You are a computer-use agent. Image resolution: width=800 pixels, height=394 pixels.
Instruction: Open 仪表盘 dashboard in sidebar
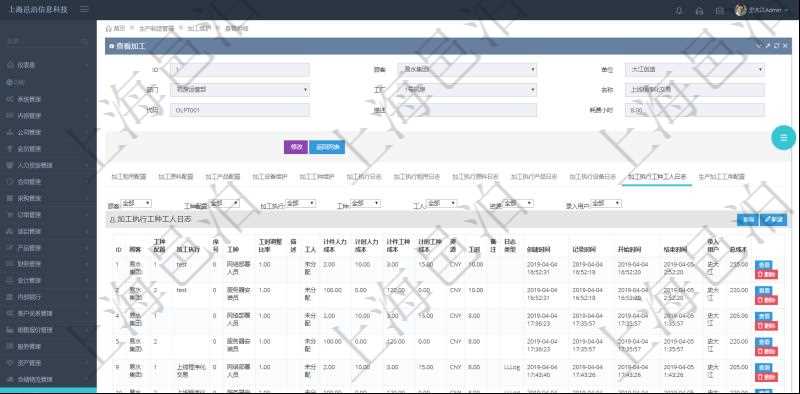click(48, 65)
